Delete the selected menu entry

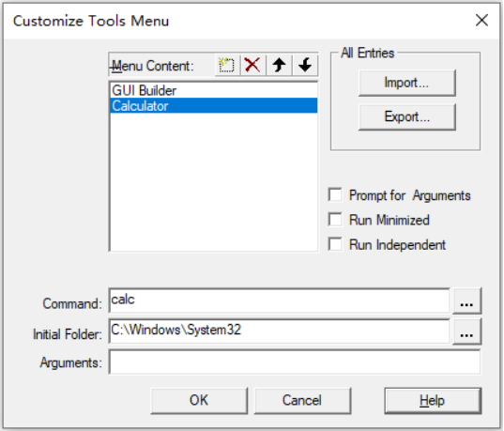pos(252,66)
